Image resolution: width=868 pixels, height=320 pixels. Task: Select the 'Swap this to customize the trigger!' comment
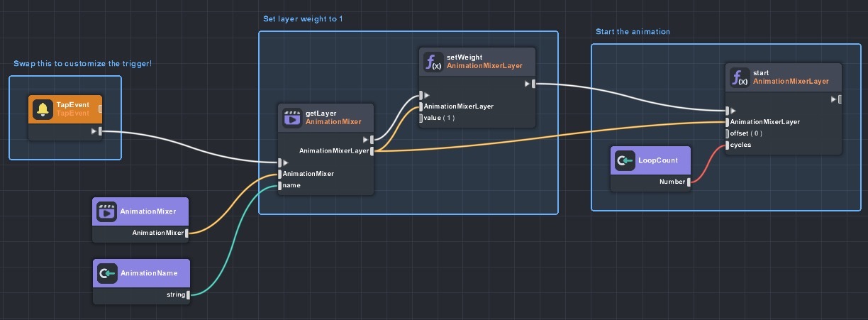pos(82,64)
